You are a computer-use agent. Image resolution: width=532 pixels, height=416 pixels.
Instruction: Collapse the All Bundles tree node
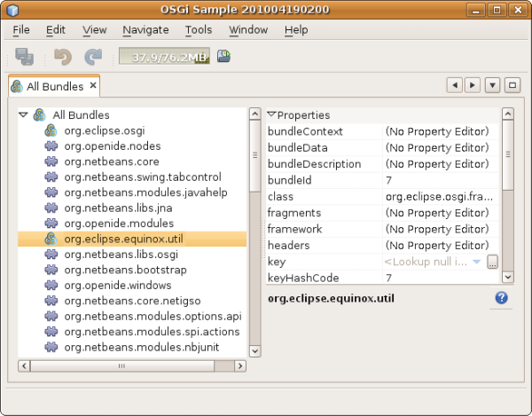click(x=23, y=114)
